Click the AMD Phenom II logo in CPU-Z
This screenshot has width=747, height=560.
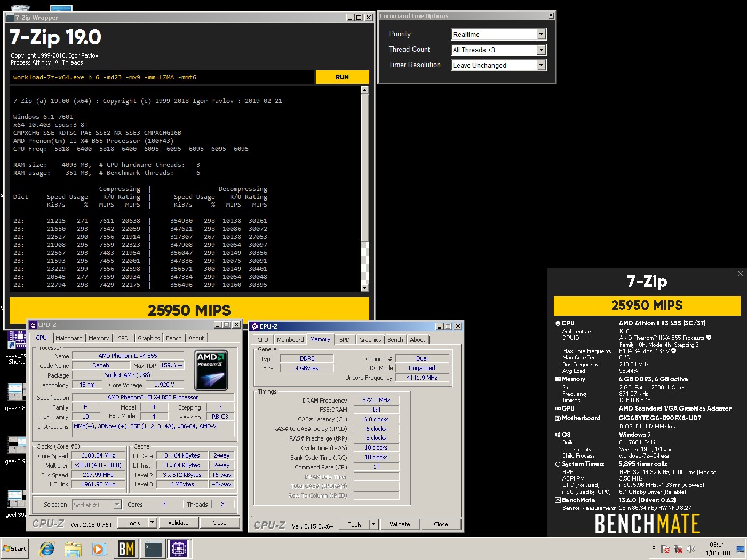tap(211, 371)
